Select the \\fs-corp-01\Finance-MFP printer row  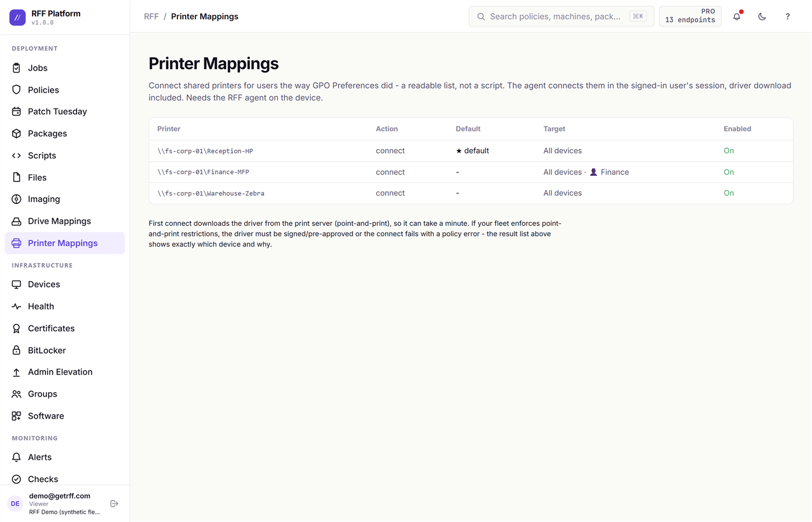[x=471, y=172]
